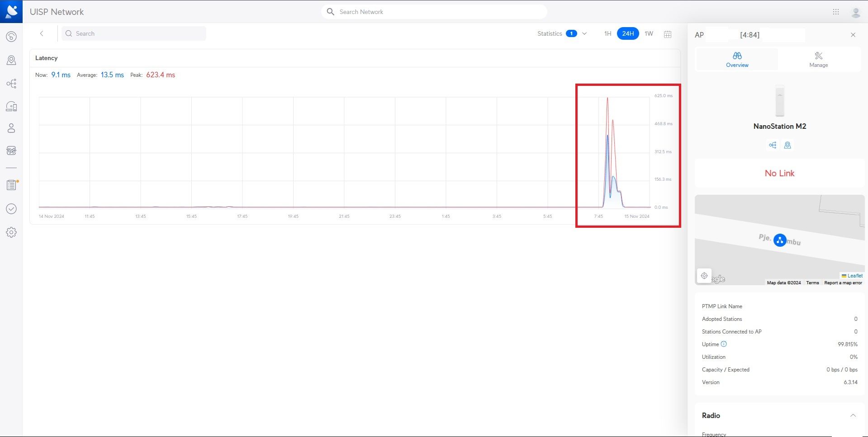Click the UISP logo icon

11,11
